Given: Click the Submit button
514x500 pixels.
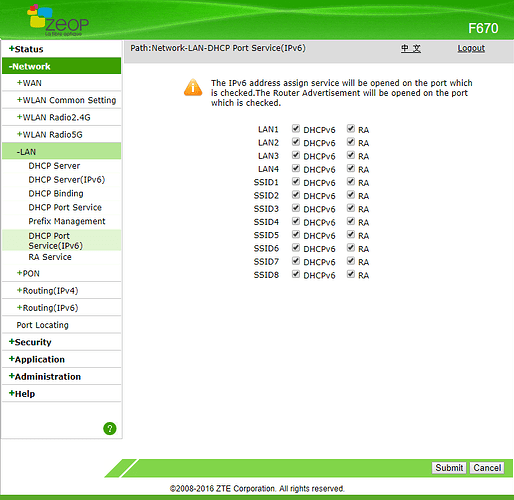Looking at the screenshot, I should coord(449,468).
